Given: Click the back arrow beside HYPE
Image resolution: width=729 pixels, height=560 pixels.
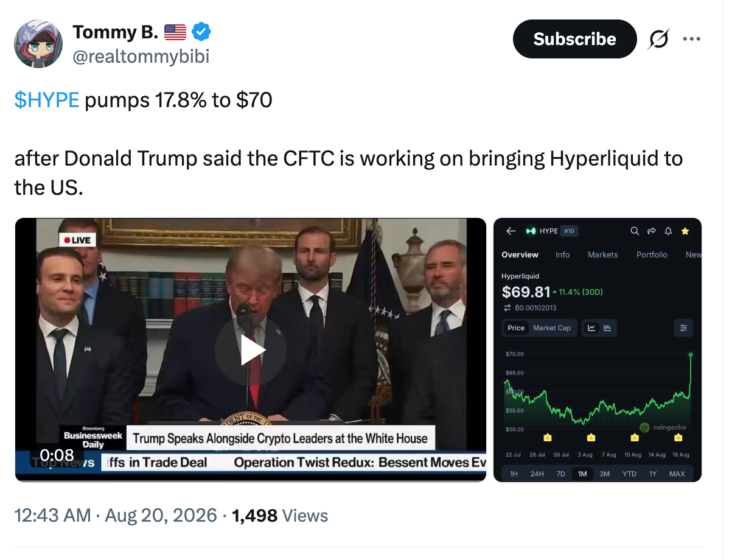Looking at the screenshot, I should [511, 231].
